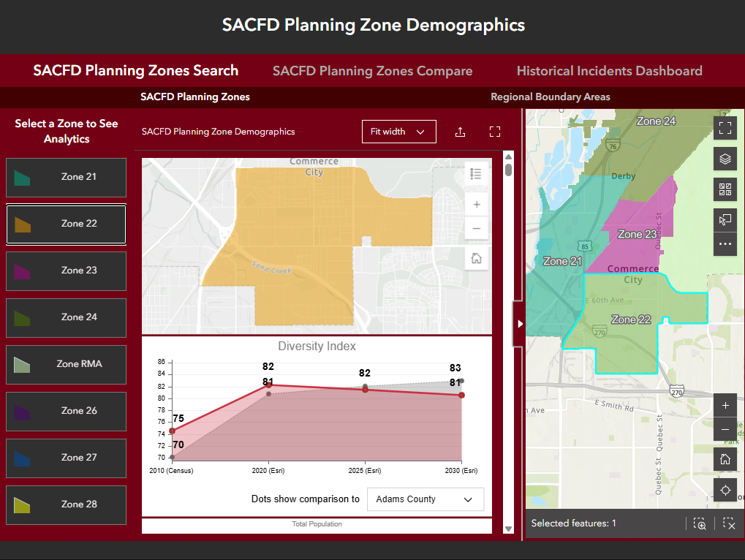Select Zone RMA button
745x560 pixels.
coord(66,364)
